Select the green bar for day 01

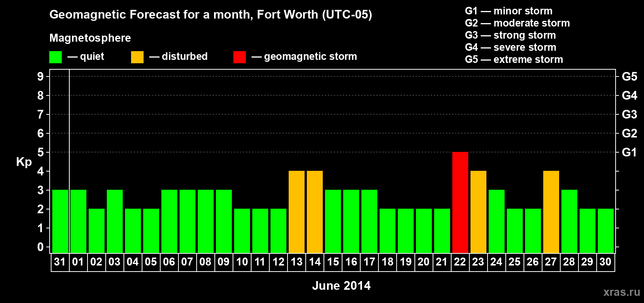point(78,221)
